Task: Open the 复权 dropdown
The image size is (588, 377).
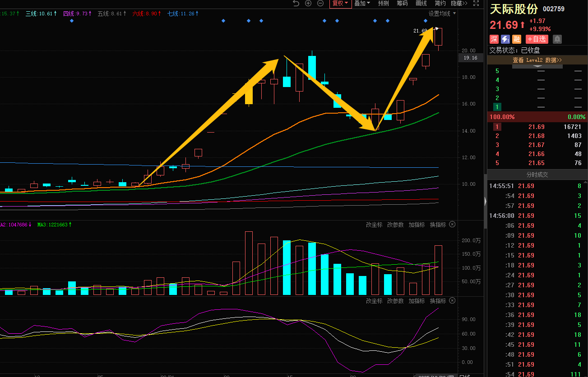Action: [x=340, y=3]
